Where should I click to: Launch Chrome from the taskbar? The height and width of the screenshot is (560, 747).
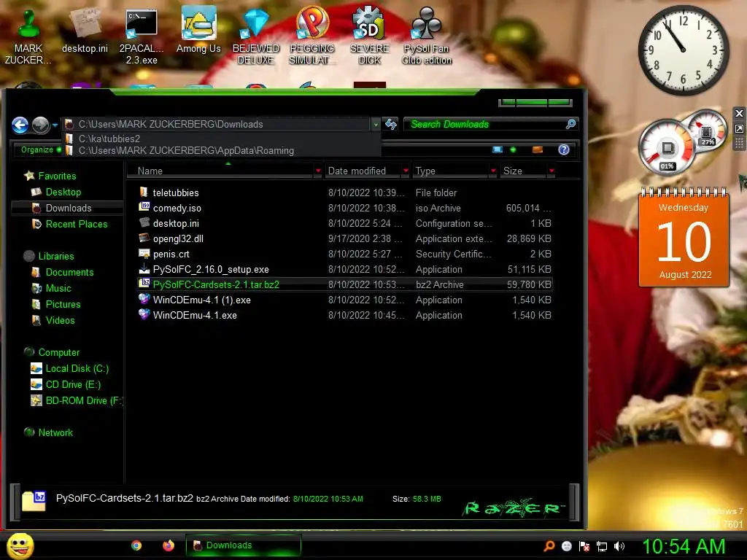click(136, 545)
